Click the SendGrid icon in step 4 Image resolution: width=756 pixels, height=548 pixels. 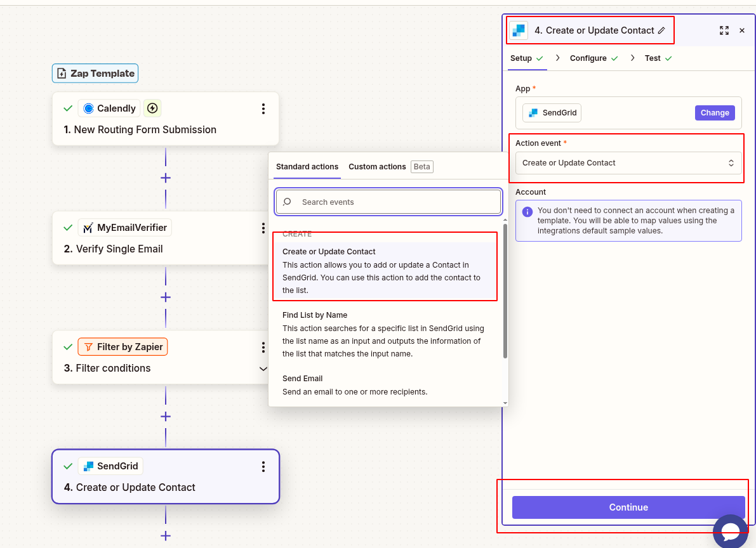(90, 466)
